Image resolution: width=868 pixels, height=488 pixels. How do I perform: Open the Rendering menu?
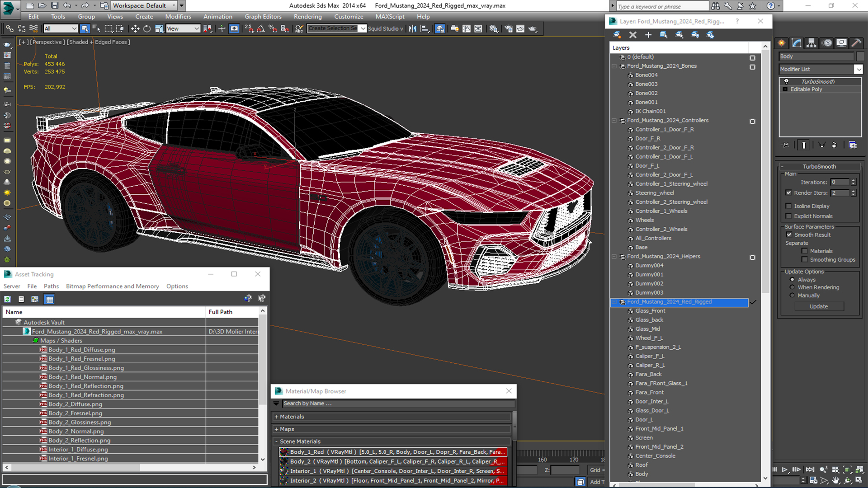tap(307, 17)
